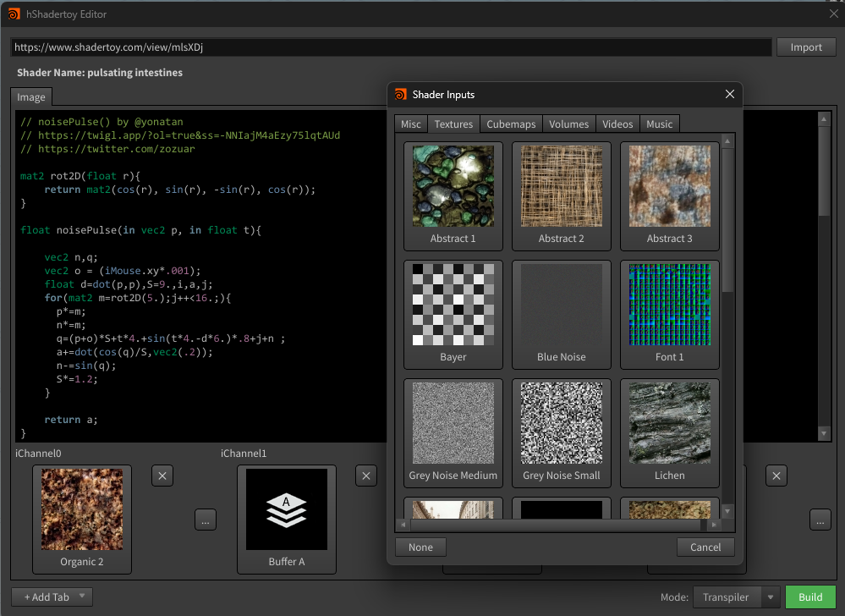This screenshot has height=616, width=845.
Task: Select the Font 1 texture
Action: [670, 315]
